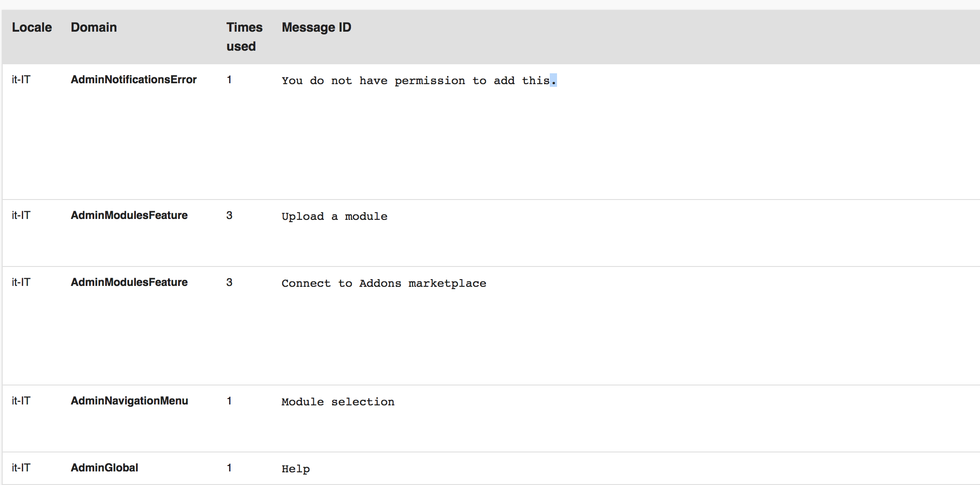The width and height of the screenshot is (980, 485).
Task: Select the AdminNavigationMenu domain cell
Action: tap(129, 401)
